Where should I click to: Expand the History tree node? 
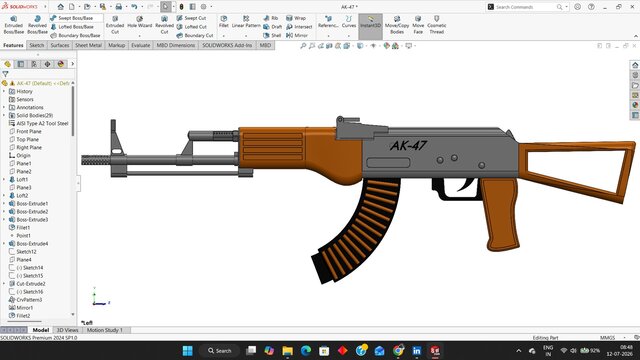pos(4,91)
